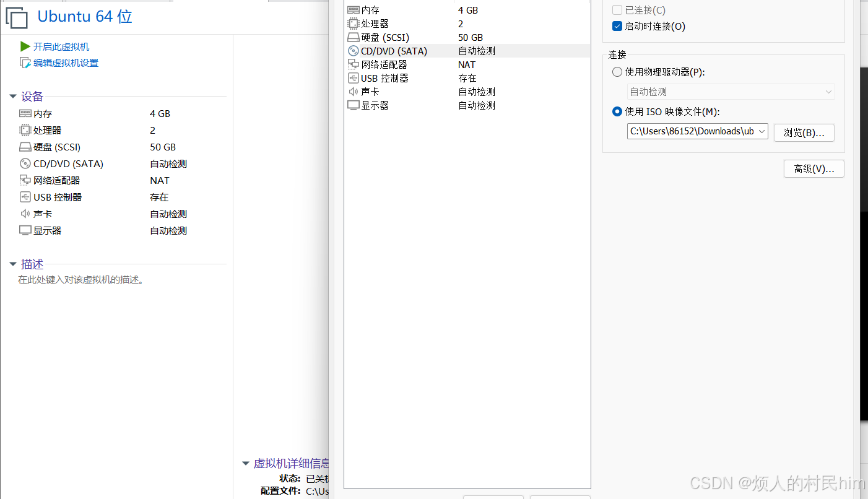Image resolution: width=868 pixels, height=499 pixels.
Task: Collapse the 描述 section in the left panel
Action: (x=12, y=264)
